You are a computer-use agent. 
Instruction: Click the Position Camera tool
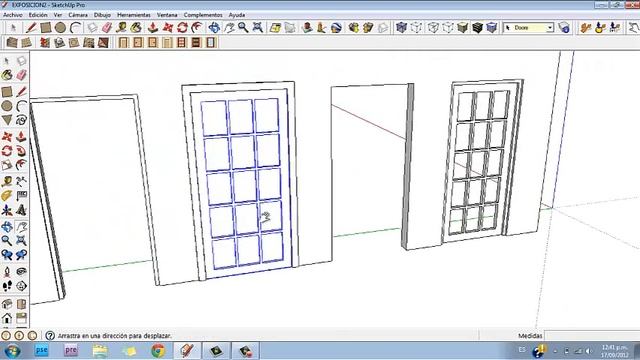(x=7, y=271)
